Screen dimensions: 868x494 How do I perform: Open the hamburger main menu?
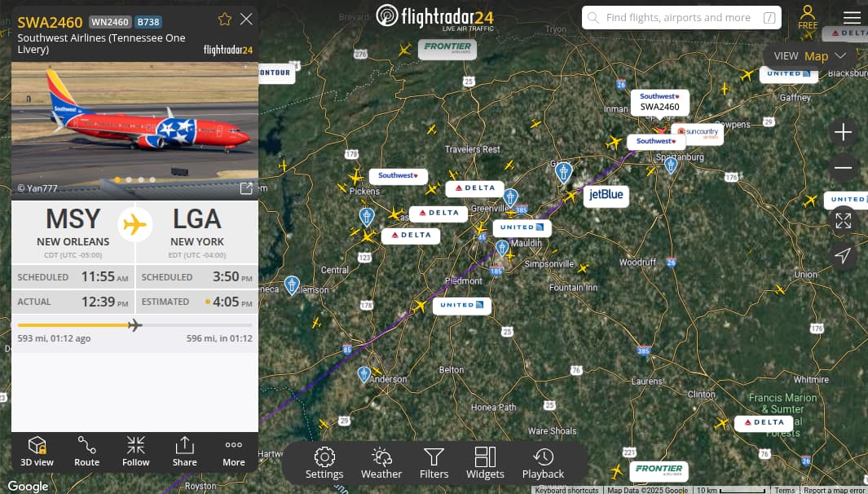pyautogui.click(x=852, y=18)
